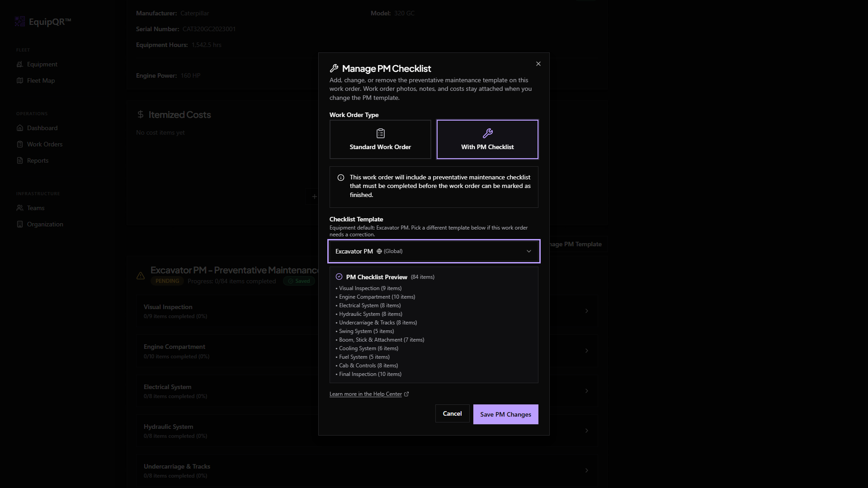Click Save PM Changes
Viewport: 868px width, 488px height.
click(x=505, y=414)
